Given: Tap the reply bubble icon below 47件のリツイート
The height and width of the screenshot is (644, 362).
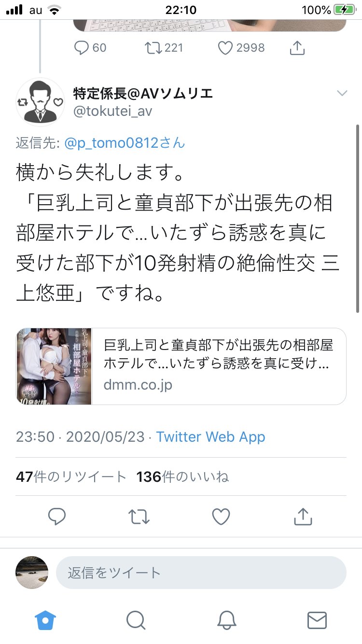Looking at the screenshot, I should pyautogui.click(x=57, y=517).
